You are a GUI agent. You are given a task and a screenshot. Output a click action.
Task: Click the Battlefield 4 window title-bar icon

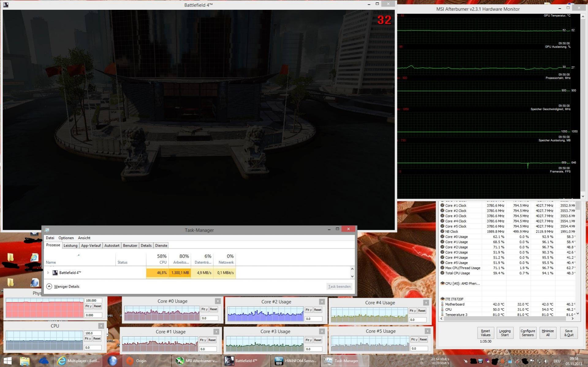6,5
